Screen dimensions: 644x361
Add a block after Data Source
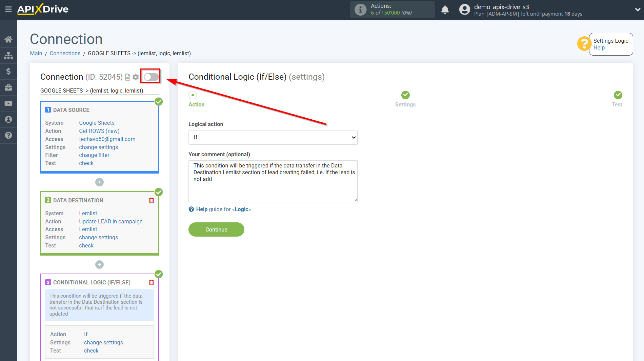click(x=99, y=182)
